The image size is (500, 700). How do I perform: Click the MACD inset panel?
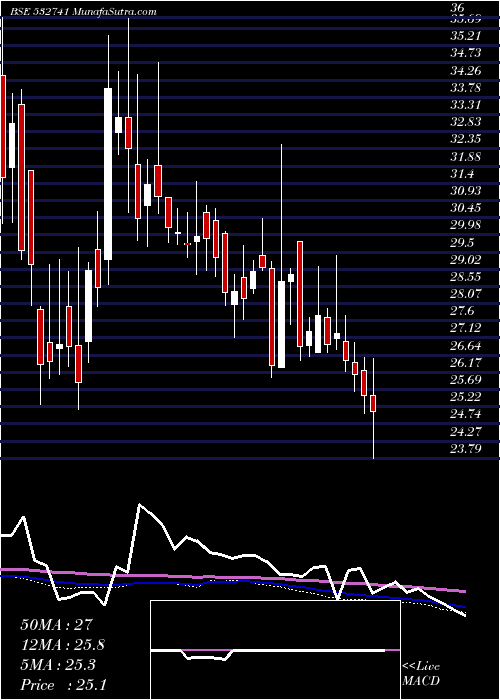[x=275, y=650]
